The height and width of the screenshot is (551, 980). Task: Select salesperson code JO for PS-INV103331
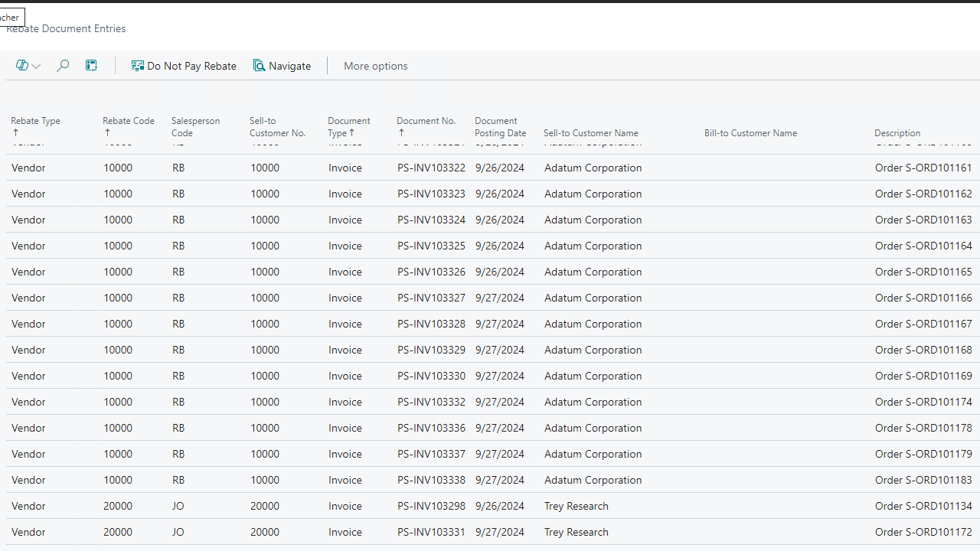tap(178, 532)
